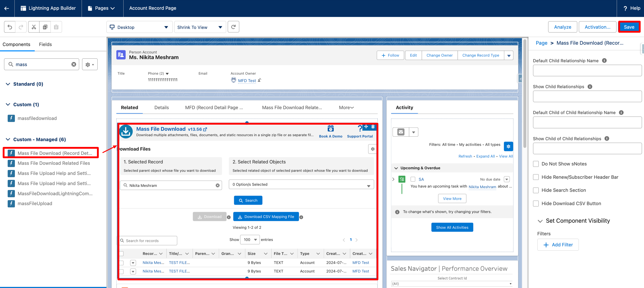Click the back arrow icon

[7, 8]
